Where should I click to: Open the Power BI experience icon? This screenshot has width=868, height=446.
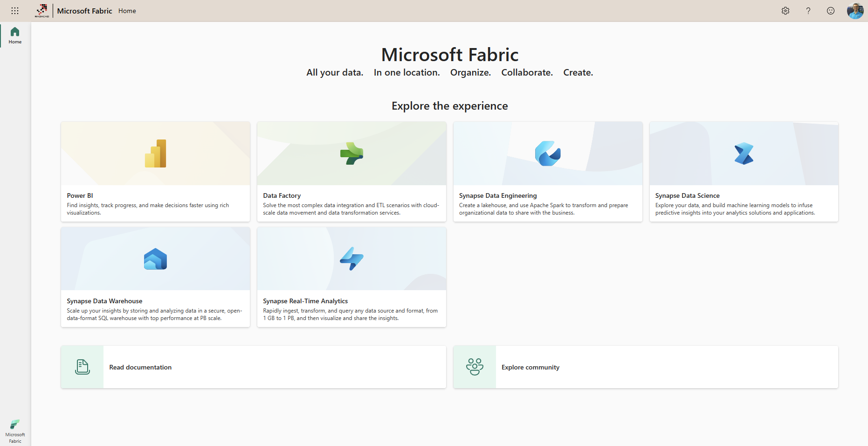[155, 153]
